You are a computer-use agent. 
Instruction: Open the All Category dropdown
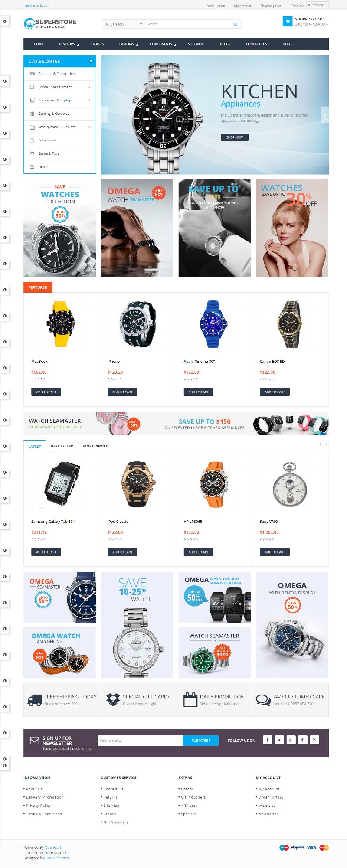point(123,24)
